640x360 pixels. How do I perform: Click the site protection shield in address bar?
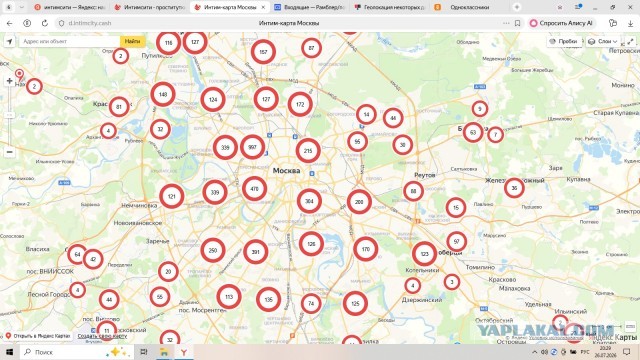tap(62, 23)
